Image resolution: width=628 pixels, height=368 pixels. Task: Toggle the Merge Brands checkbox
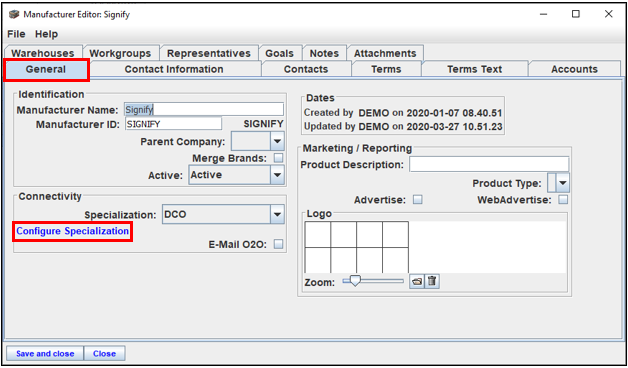tap(278, 158)
